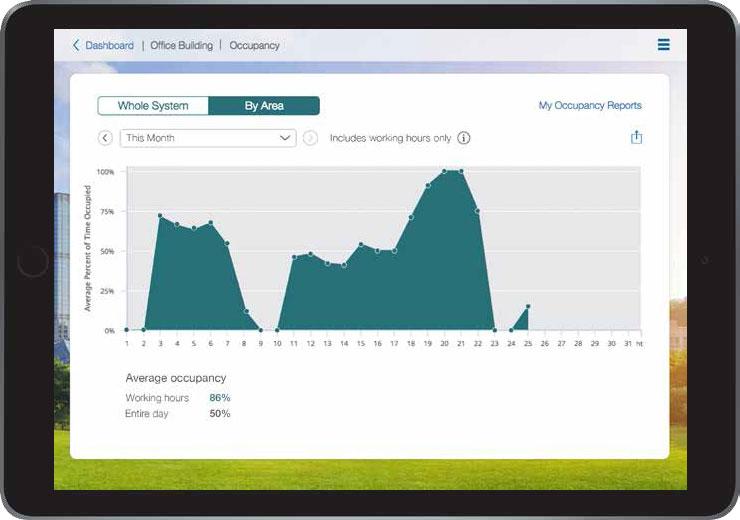Go to previous period with left arrow
The image size is (740, 520).
coord(105,138)
